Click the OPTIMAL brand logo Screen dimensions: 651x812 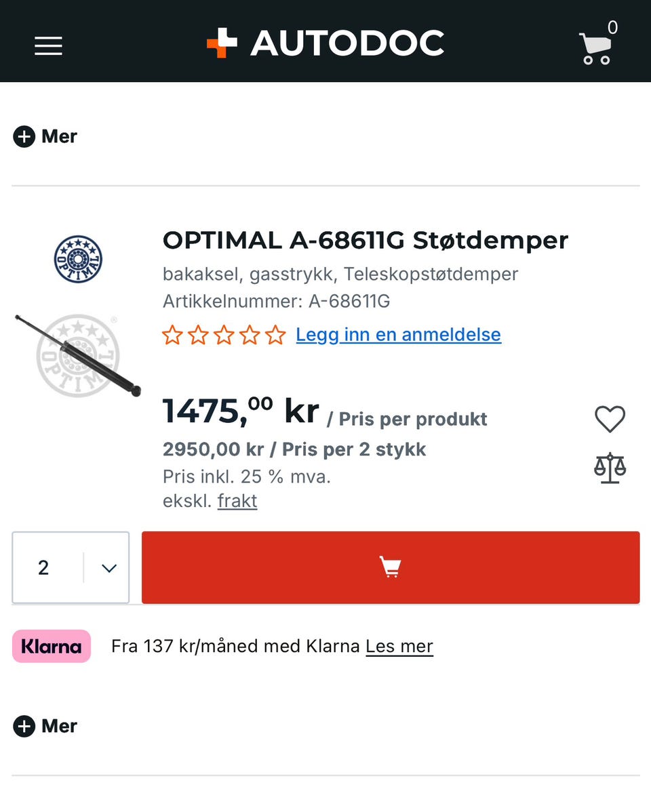(x=78, y=259)
